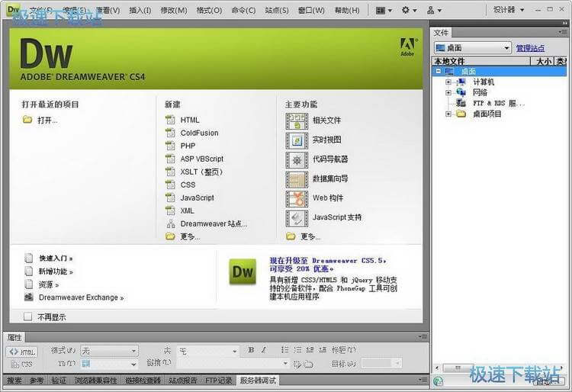
Task: Click the Related Files feature icon
Action: 297,121
